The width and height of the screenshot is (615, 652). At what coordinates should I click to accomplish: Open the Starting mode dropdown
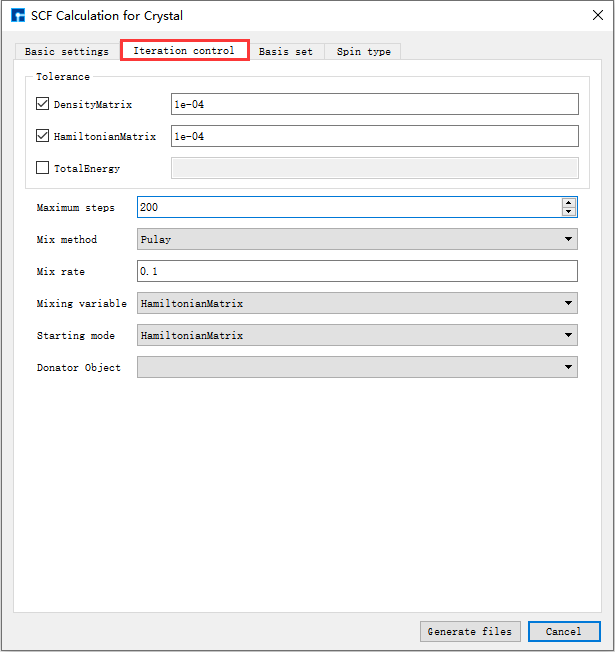coord(357,335)
